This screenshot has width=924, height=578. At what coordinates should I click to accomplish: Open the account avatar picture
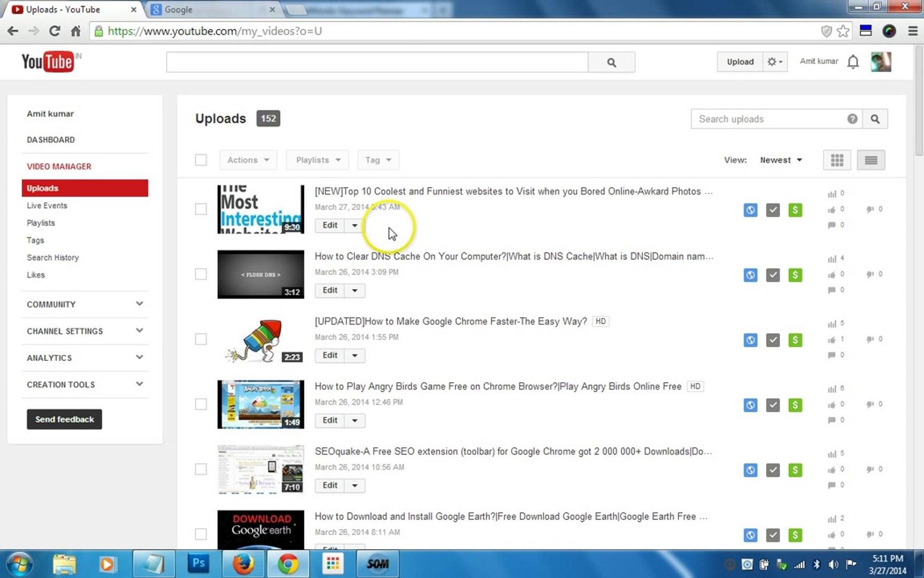click(x=881, y=62)
